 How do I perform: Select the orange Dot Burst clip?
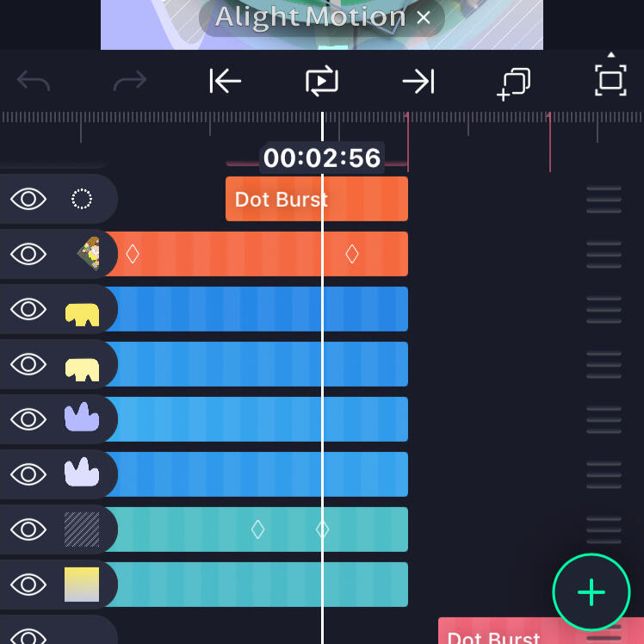[x=317, y=199]
